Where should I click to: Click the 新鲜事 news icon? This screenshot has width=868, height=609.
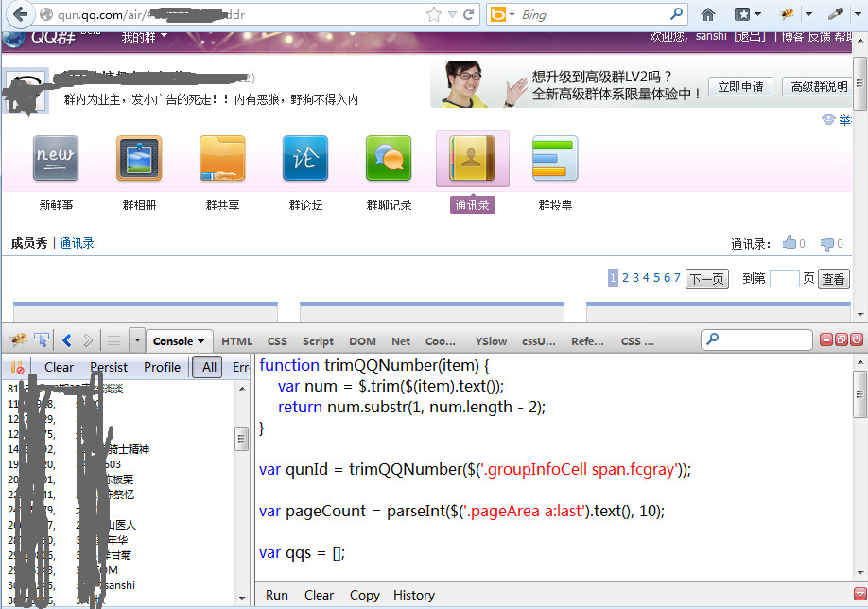click(x=56, y=159)
